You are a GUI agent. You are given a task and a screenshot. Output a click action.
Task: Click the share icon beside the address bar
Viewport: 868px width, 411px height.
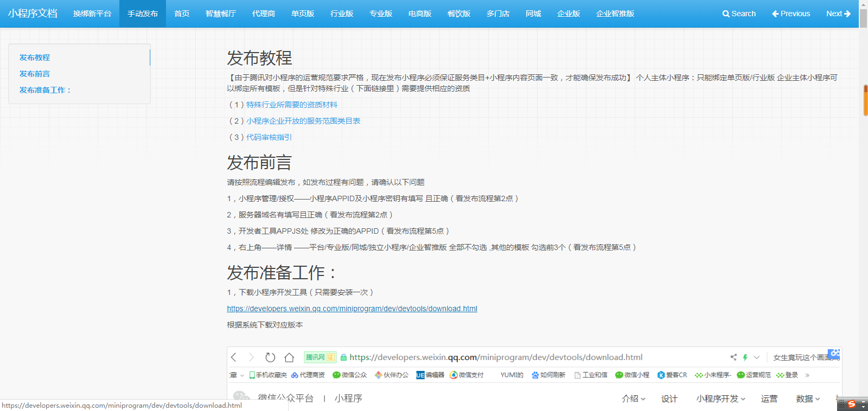733,357
